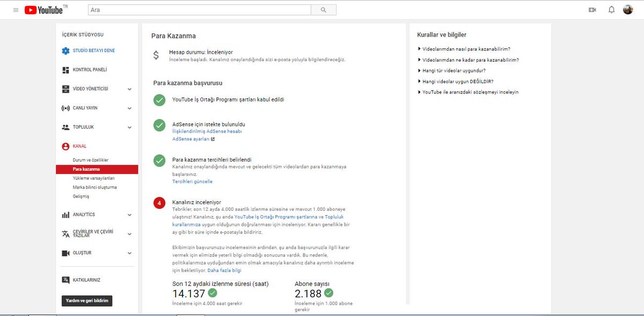Screen dimensions: 644x316
Task: Open account avatar menu
Action: pos(628,10)
